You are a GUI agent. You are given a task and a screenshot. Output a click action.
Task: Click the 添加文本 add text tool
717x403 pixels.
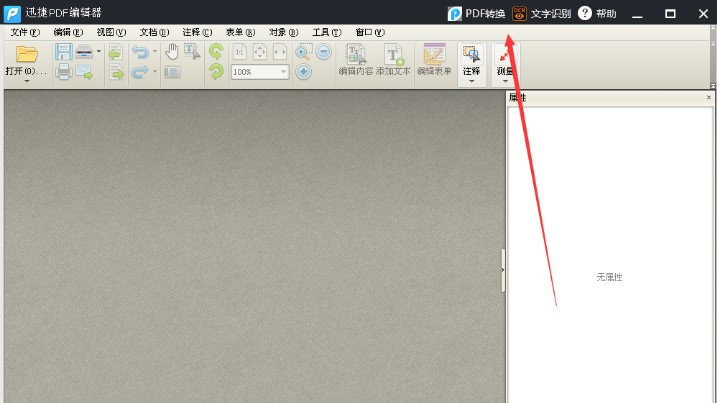(x=393, y=59)
